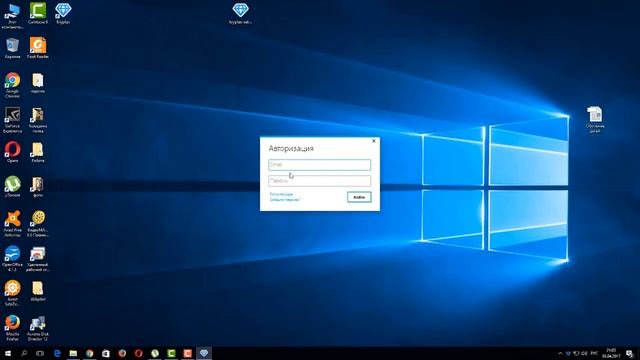Open the Action Center notifications icon
The width and height of the screenshot is (640, 360).
pyautogui.click(x=630, y=353)
